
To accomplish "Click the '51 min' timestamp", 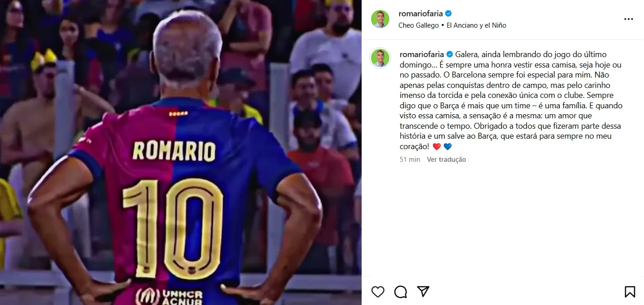I will pyautogui.click(x=410, y=160).
